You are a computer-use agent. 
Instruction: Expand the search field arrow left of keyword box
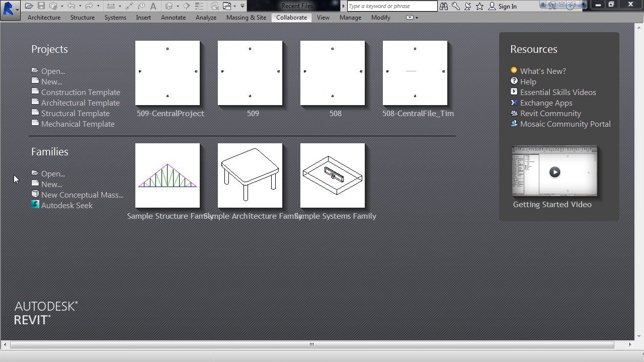(x=344, y=6)
